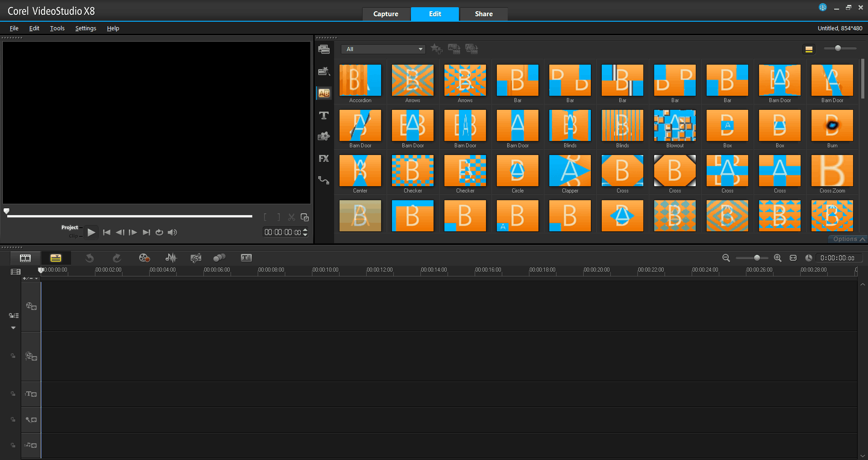The image size is (868, 460).
Task: Open the Title library
Action: [324, 115]
